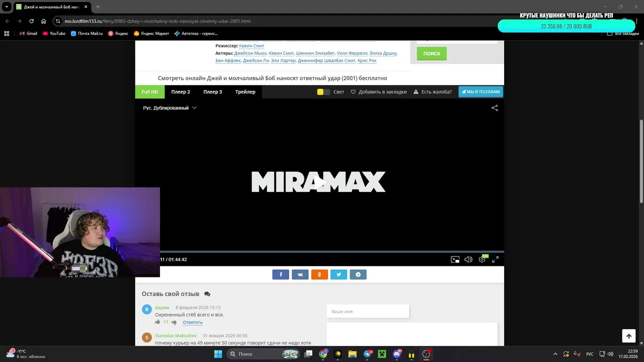Viewport: 644px width, 362px height.
Task: Open Minecraft creeper icon in taskbar
Action: point(382,354)
